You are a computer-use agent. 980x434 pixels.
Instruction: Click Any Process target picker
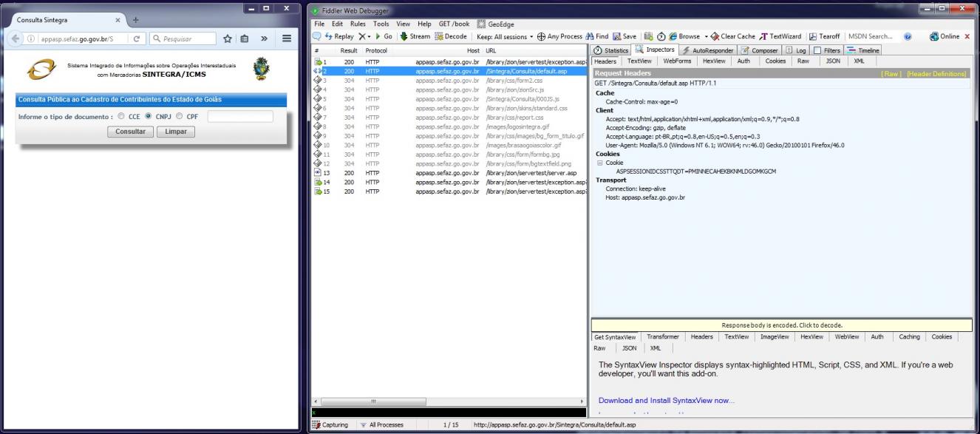[x=560, y=35]
